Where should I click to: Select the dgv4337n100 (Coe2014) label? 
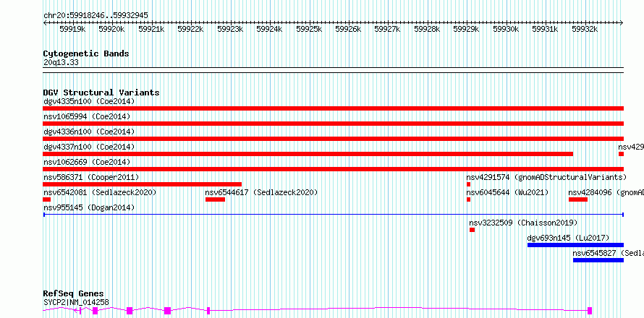point(89,147)
